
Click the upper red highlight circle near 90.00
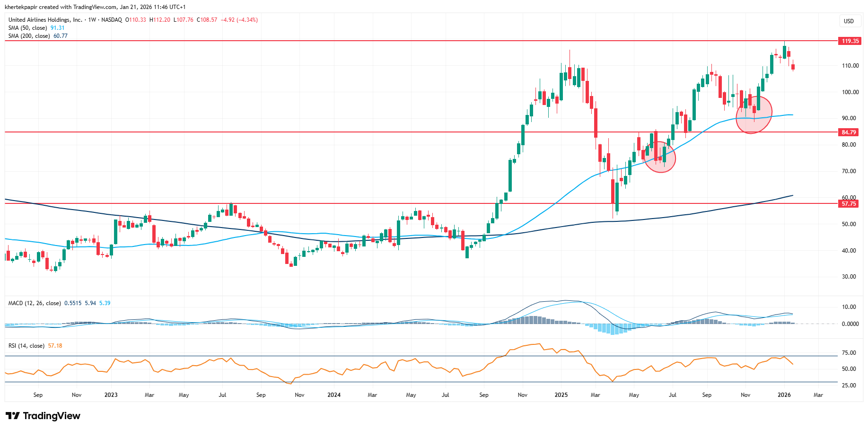tap(754, 114)
